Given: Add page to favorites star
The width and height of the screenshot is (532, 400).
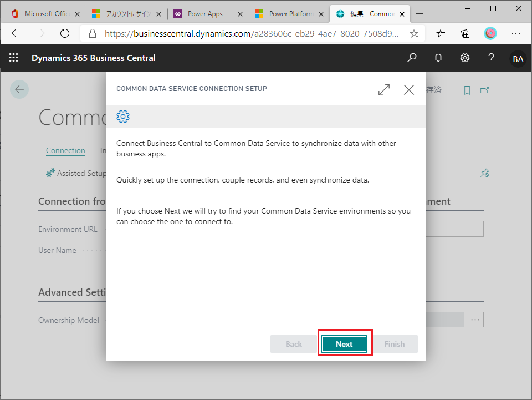Looking at the screenshot, I should 414,33.
